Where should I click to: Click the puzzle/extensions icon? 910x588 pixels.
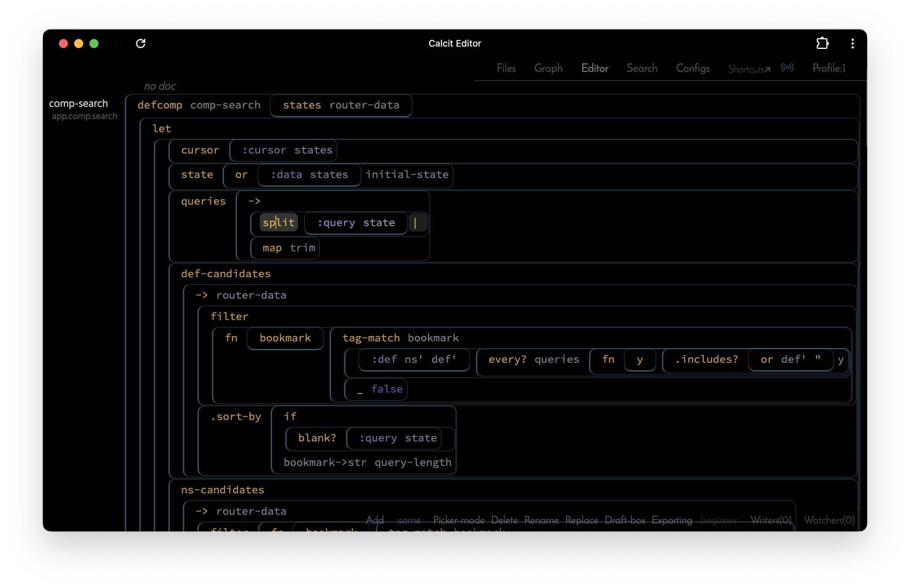click(x=822, y=43)
